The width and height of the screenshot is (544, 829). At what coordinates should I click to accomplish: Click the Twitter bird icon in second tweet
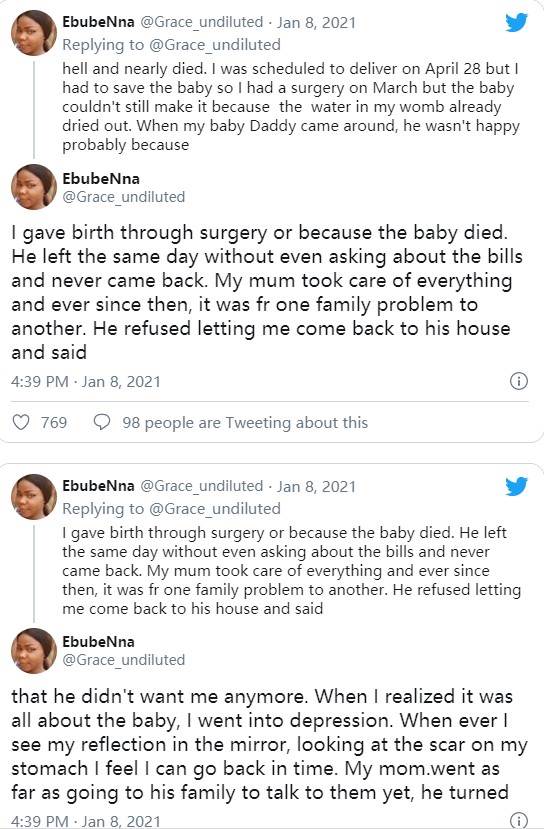[517, 486]
